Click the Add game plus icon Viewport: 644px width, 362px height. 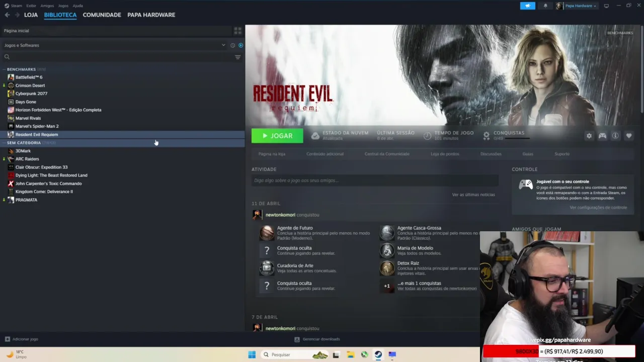tap(7, 339)
